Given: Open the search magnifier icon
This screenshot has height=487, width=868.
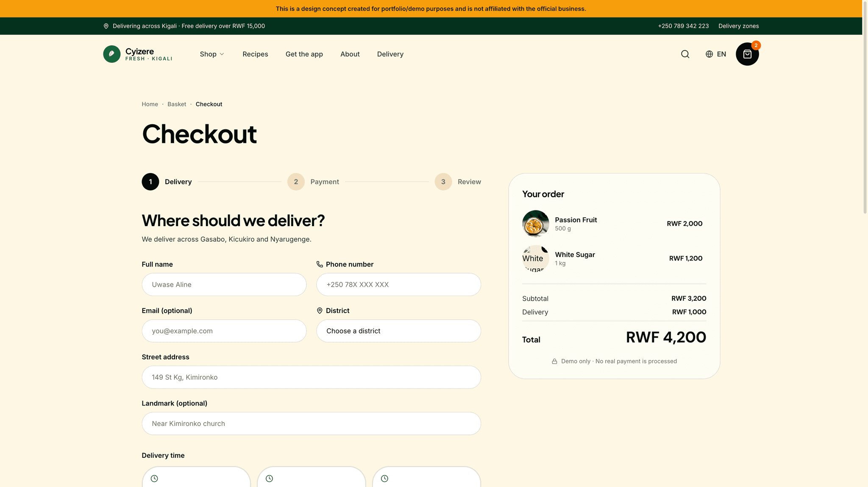Looking at the screenshot, I should [x=685, y=54].
